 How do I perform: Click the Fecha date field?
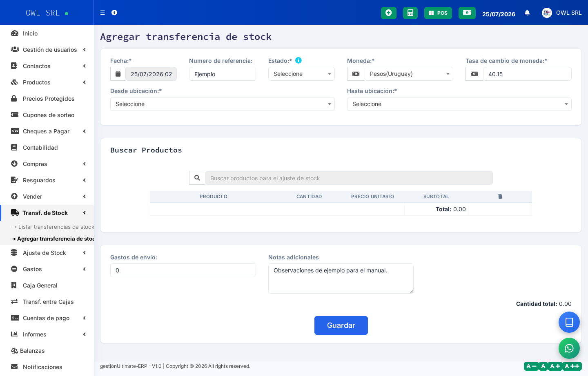pos(151,74)
